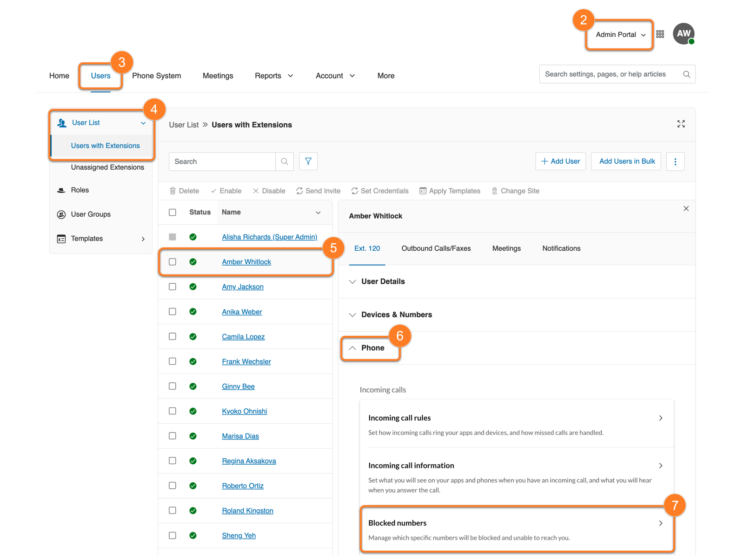Close the Amber Whitlock details panel
Screen dimensions: 744x560
(x=686, y=209)
